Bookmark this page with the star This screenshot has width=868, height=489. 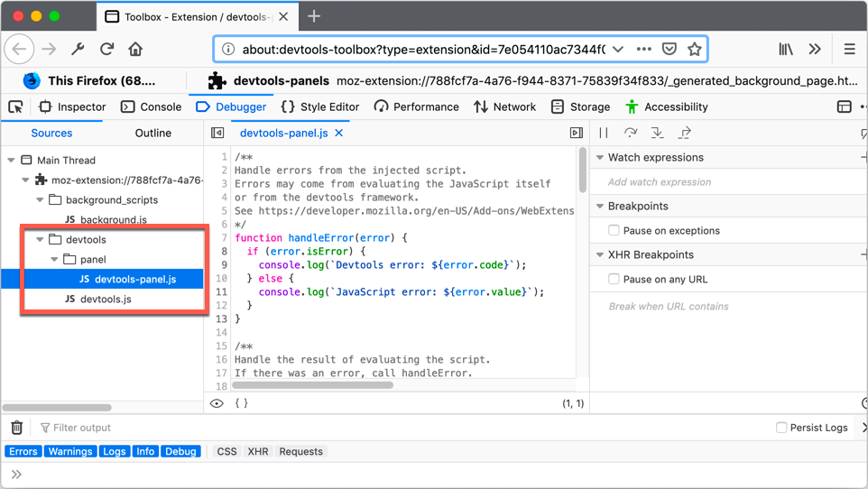pos(694,50)
